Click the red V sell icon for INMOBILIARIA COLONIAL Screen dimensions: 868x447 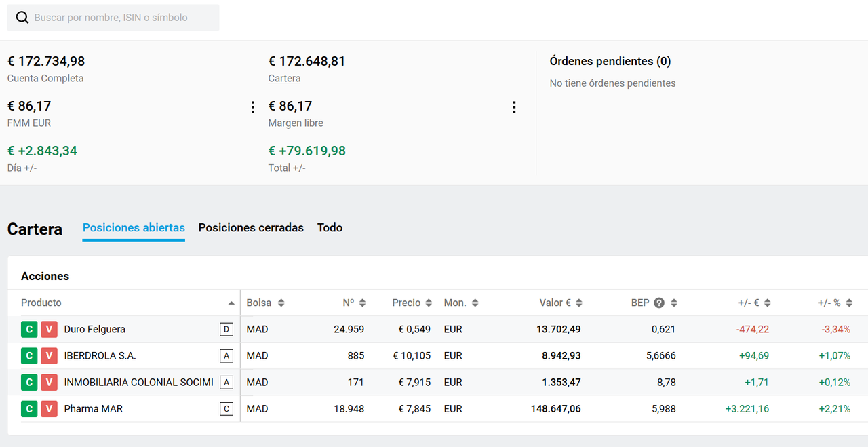tap(49, 382)
